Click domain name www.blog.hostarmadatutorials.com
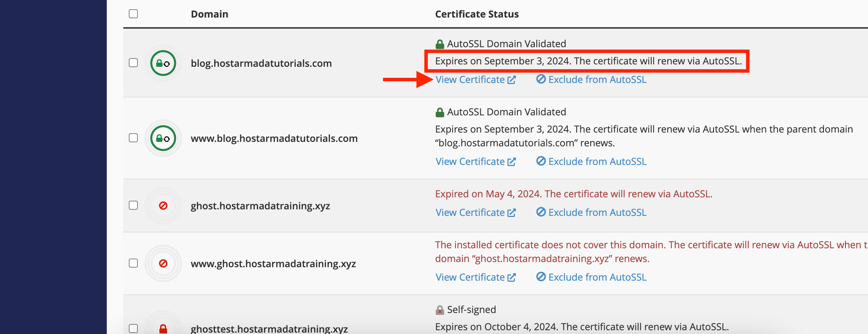Viewport: 868px width, 334px height. 274,138
